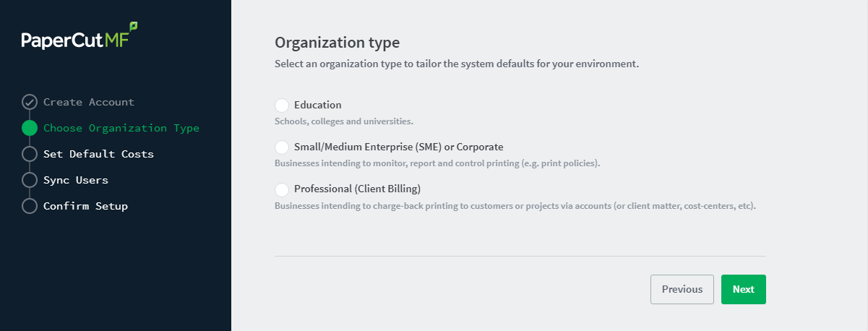Pick the Professional (Client Billing) radio button

(x=282, y=189)
